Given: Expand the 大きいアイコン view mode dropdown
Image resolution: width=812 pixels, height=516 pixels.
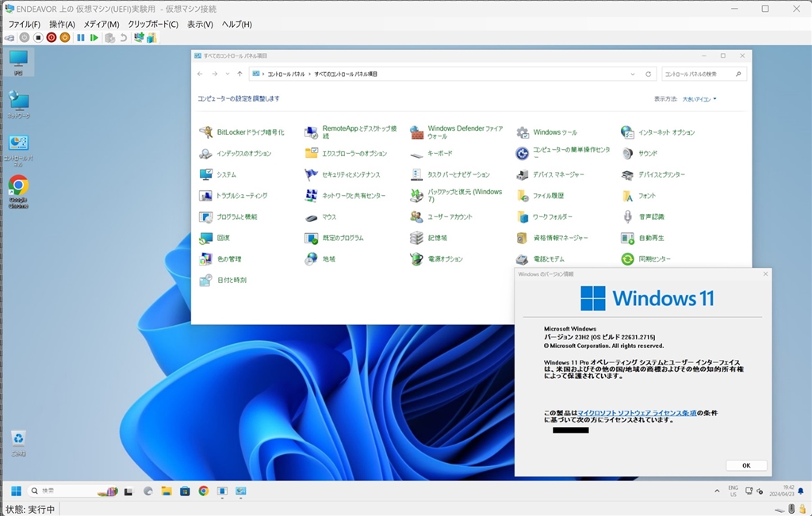Looking at the screenshot, I should click(x=699, y=99).
